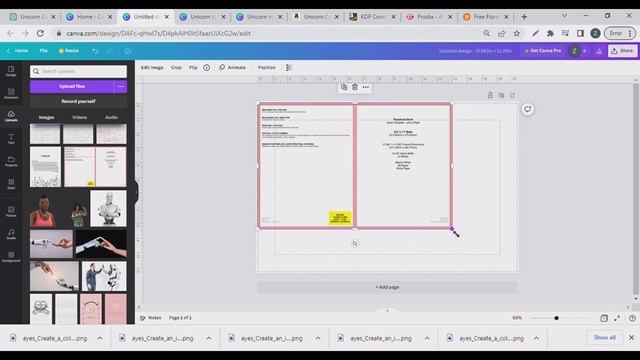Open the Projects folder in sidebar

[11, 161]
